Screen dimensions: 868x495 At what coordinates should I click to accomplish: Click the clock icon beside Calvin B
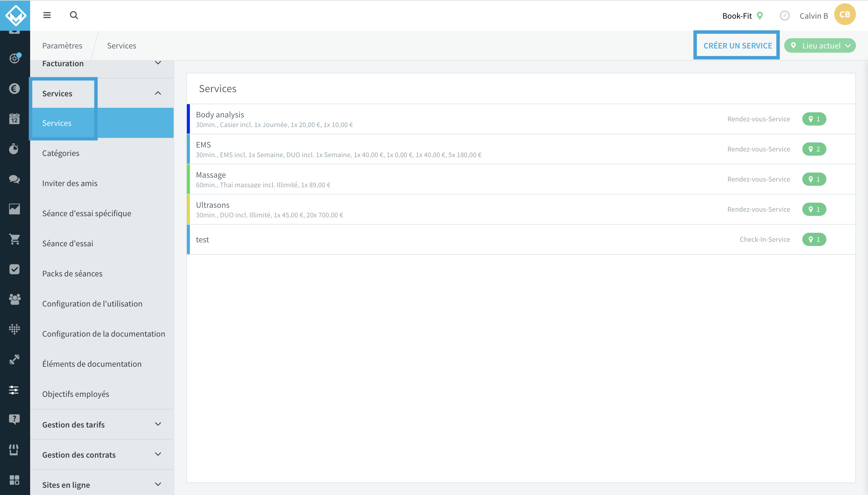point(784,16)
